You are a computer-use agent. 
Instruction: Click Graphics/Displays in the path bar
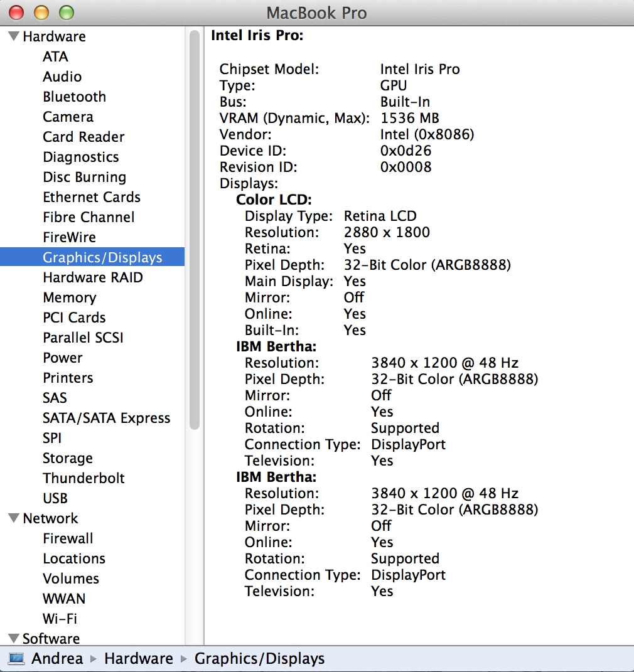(260, 659)
